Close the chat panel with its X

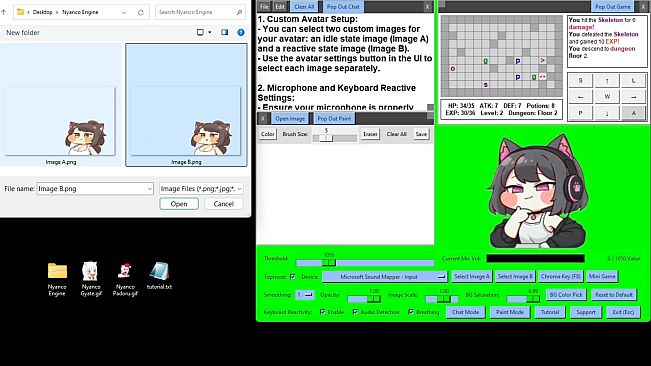pyautogui.click(x=427, y=7)
